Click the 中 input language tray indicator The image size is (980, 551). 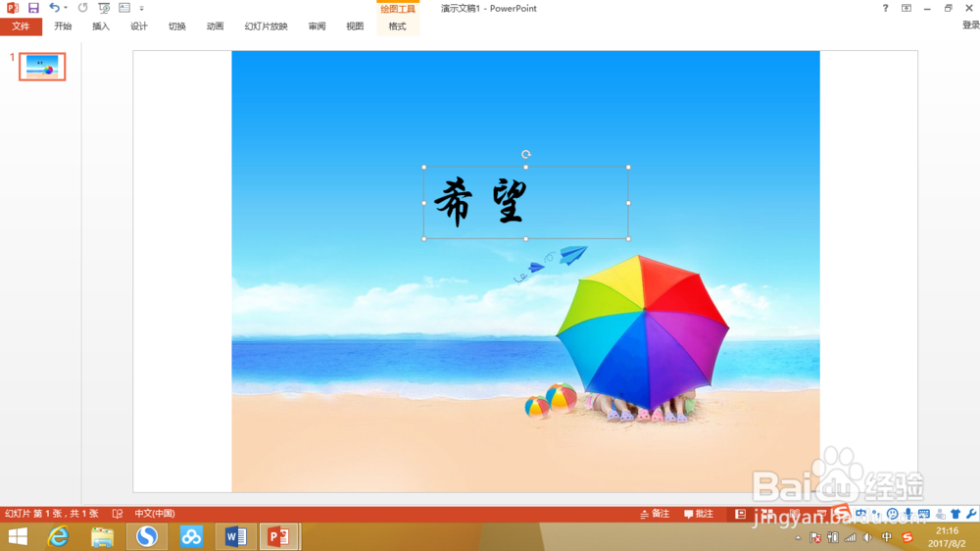(x=886, y=538)
